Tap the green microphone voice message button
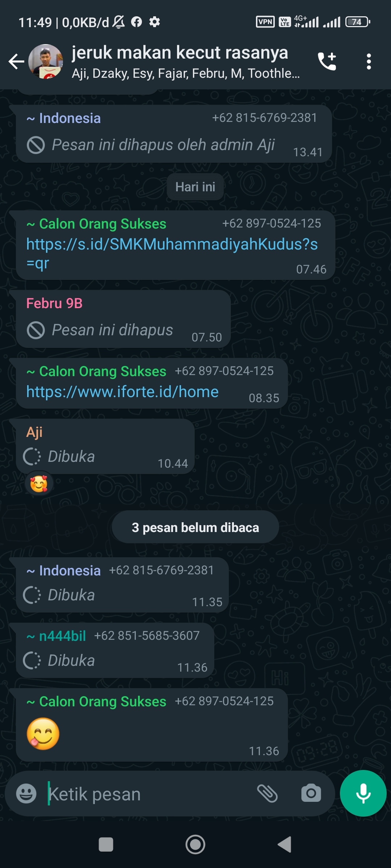The width and height of the screenshot is (391, 868). [x=363, y=793]
